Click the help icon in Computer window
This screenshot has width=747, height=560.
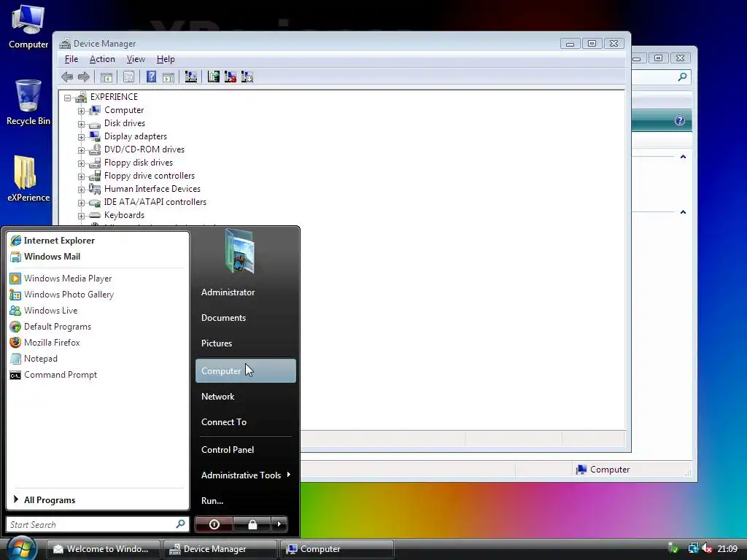[680, 120]
